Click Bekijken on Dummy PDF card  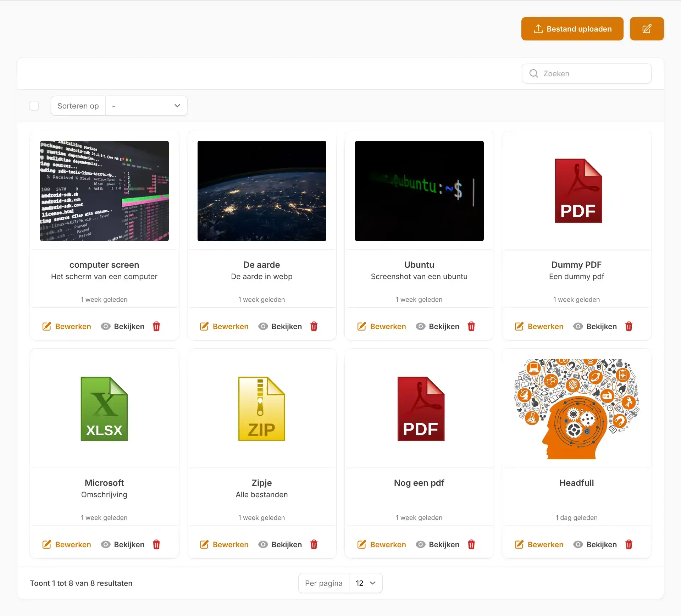[x=595, y=326]
